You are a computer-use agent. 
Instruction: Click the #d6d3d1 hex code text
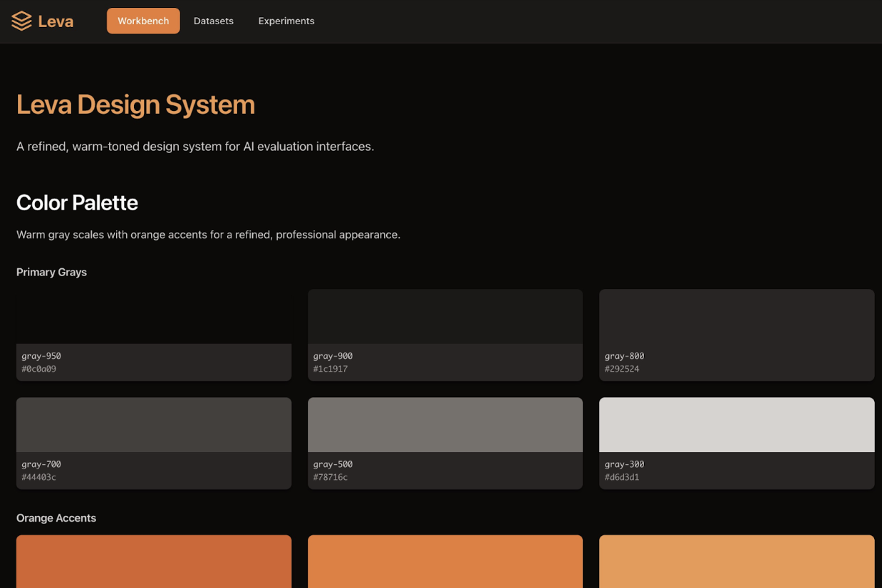coord(622,478)
